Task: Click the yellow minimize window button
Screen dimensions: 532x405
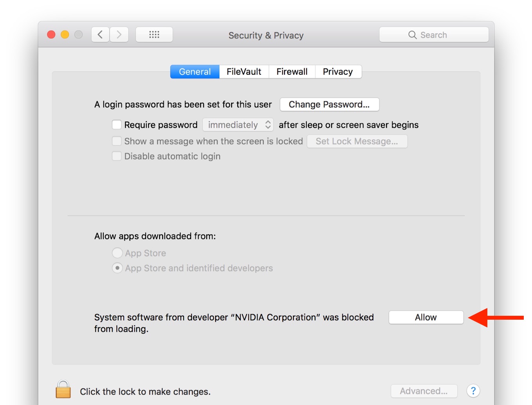Action: point(65,35)
